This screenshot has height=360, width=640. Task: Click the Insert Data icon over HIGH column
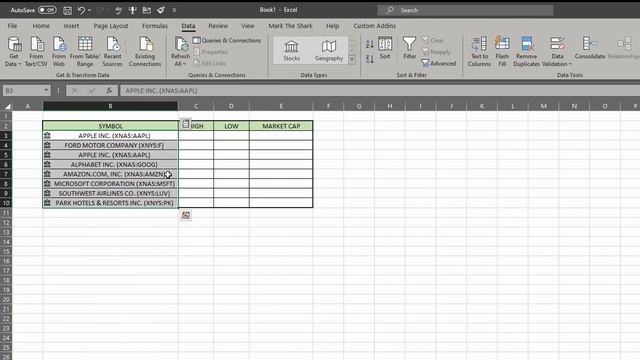[x=186, y=124]
